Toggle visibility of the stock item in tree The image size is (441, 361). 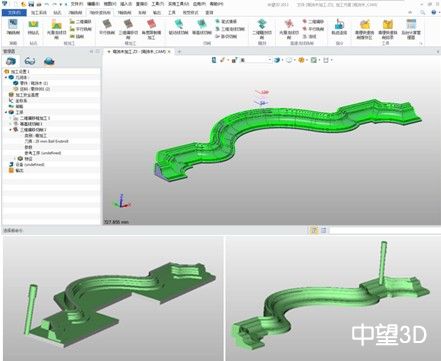tap(15, 89)
